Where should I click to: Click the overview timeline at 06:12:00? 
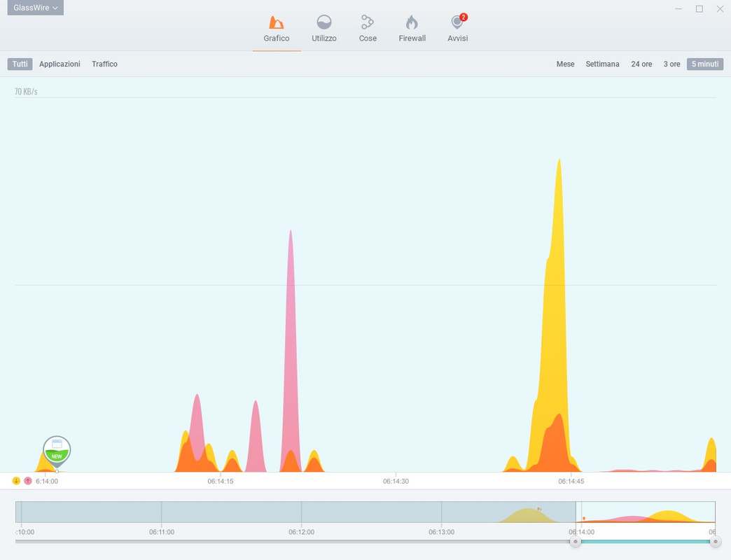coord(301,512)
